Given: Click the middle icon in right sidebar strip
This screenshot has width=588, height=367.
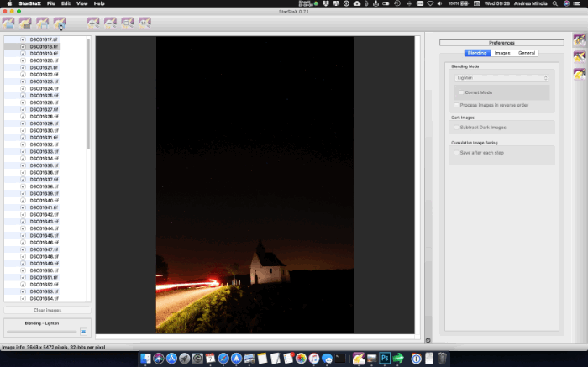Looking at the screenshot, I should pyautogui.click(x=580, y=57).
